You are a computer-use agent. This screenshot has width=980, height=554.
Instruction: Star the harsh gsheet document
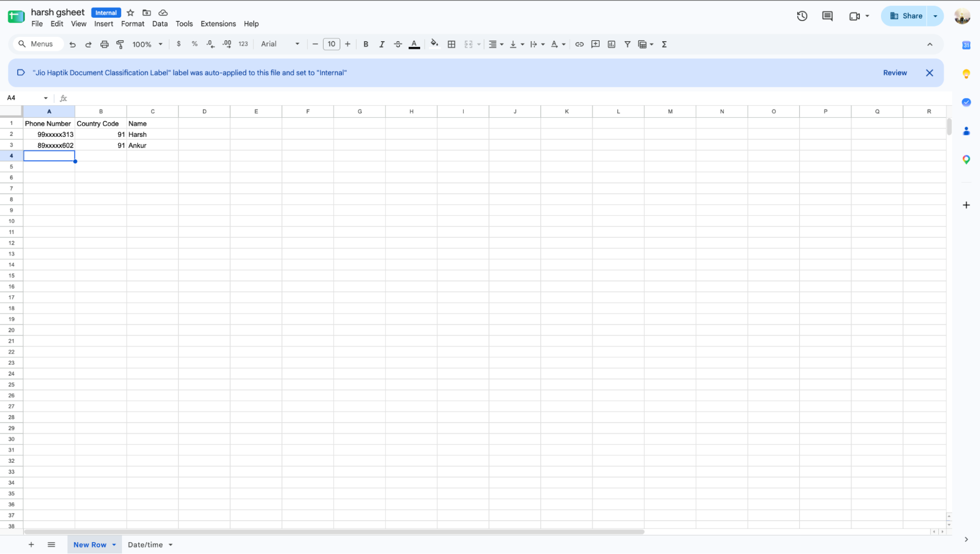[130, 13]
